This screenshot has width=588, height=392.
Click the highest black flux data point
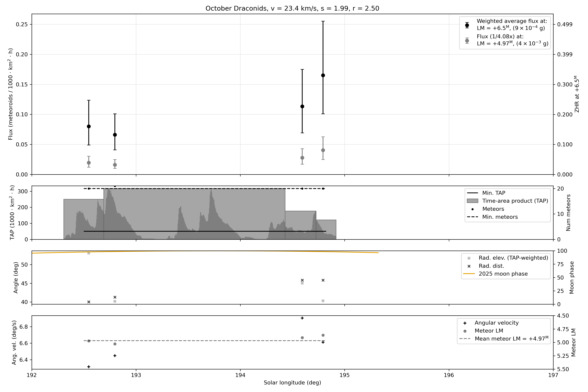click(x=323, y=75)
